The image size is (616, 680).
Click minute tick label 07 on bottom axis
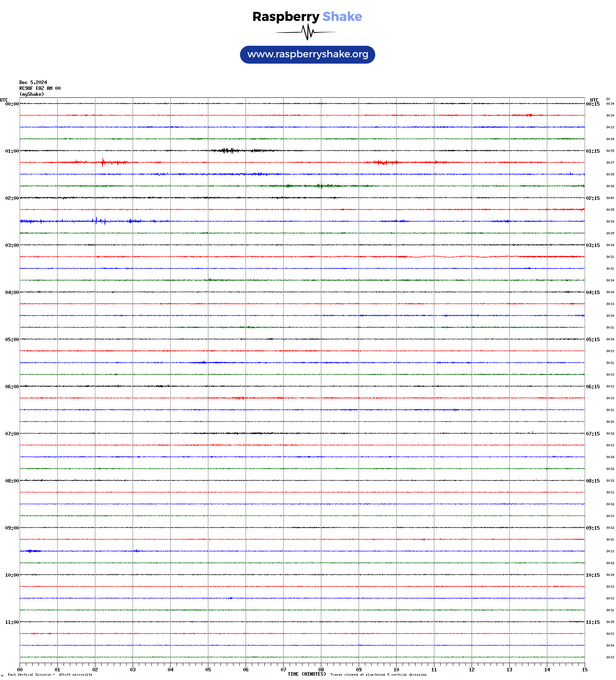(283, 670)
